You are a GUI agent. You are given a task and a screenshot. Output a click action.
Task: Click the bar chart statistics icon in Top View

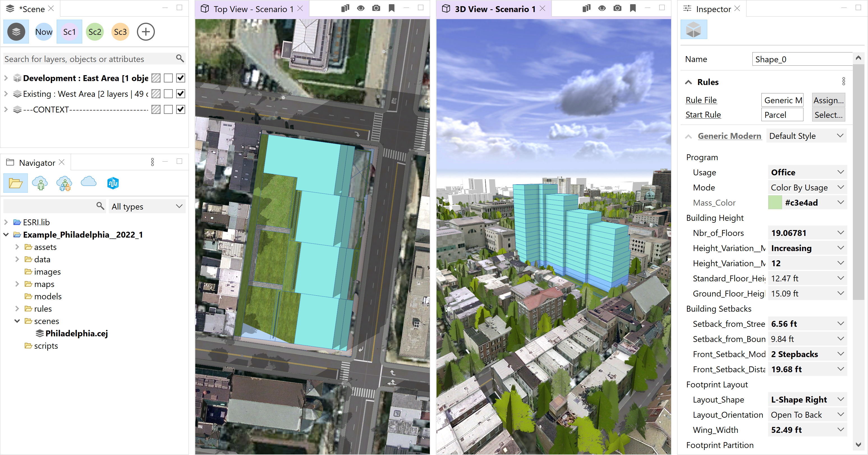[345, 8]
